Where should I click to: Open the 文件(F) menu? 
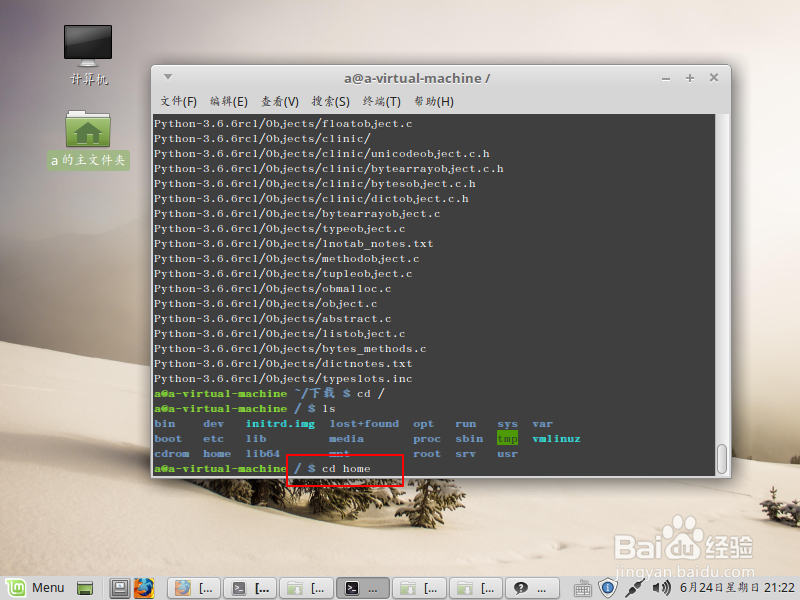click(178, 101)
